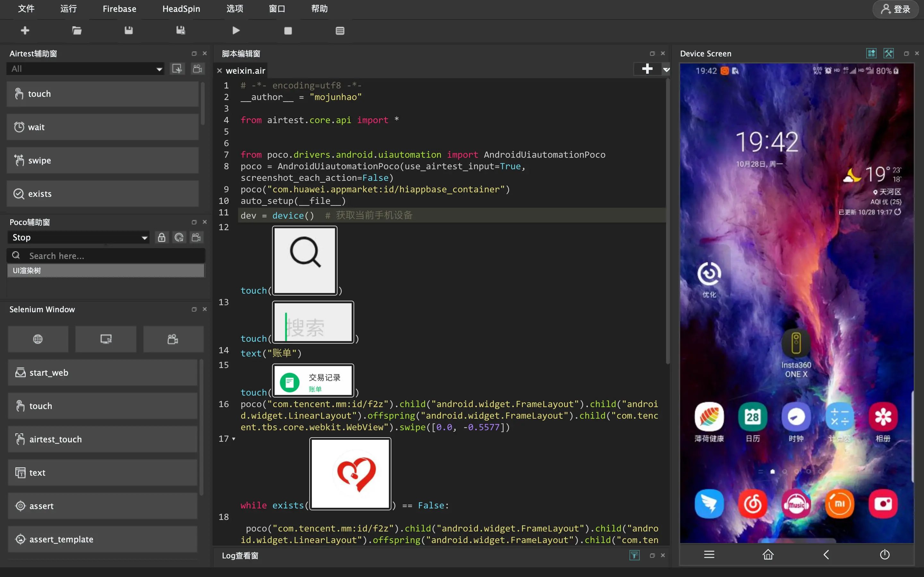Click the Run script play button
Image resolution: width=924 pixels, height=577 pixels.
pyautogui.click(x=236, y=30)
